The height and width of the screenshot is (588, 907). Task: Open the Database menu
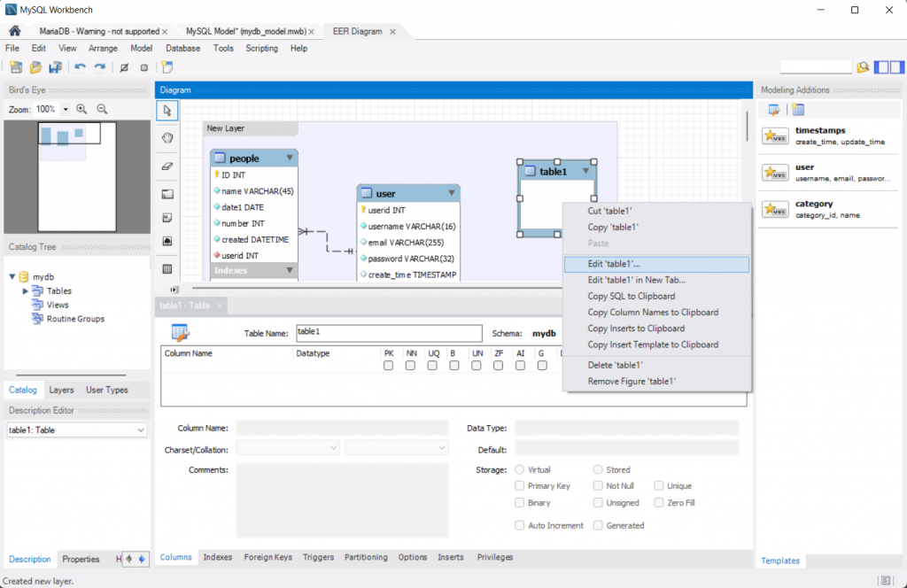point(182,49)
